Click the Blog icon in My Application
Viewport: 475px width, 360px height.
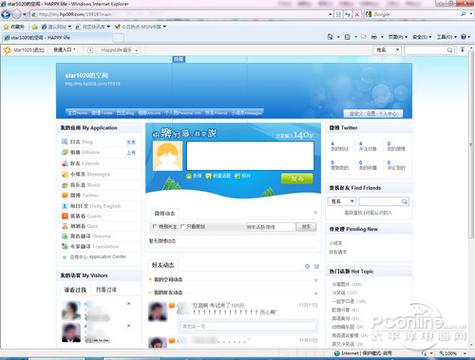click(x=65, y=142)
